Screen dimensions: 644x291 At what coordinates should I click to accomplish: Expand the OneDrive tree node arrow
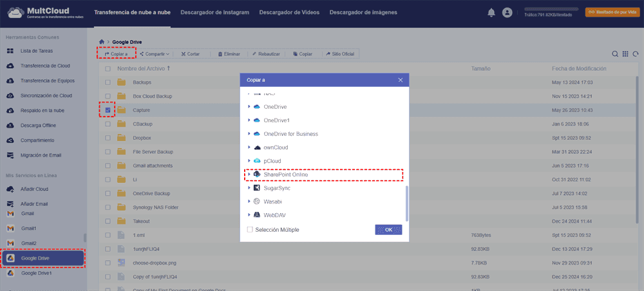coord(249,107)
